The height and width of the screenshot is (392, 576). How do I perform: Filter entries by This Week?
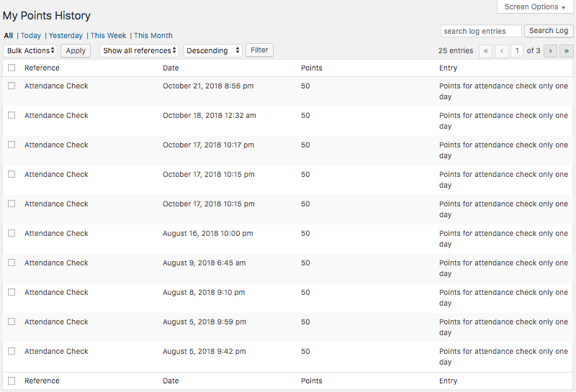[x=109, y=35]
